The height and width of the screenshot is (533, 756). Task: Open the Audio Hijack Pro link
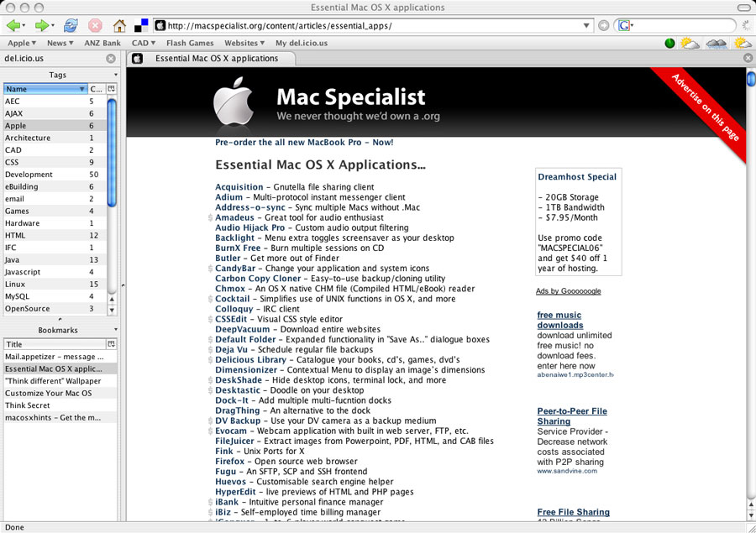coord(249,227)
